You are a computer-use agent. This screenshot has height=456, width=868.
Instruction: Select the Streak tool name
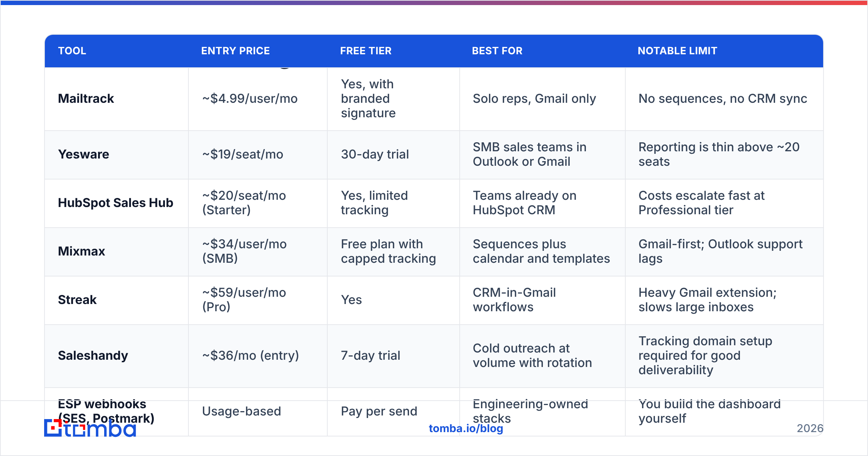tap(77, 300)
